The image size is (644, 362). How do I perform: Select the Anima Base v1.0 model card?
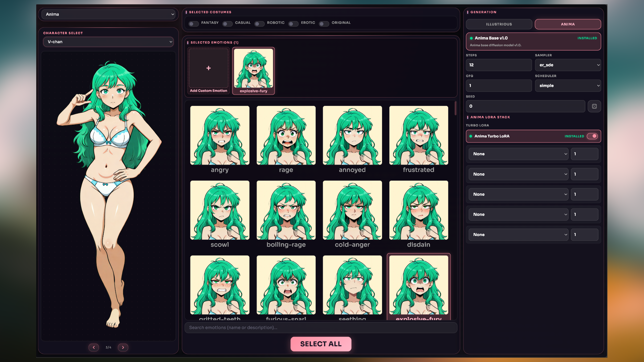tap(533, 42)
